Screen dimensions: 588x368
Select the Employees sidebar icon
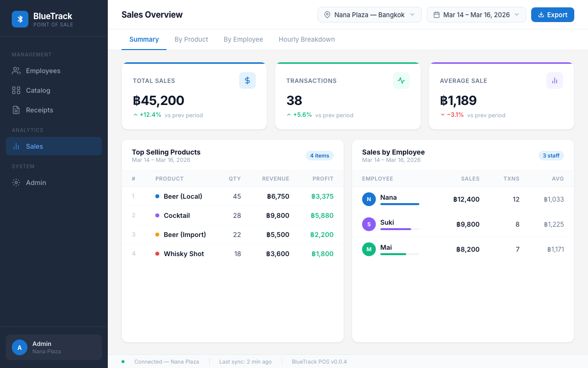[16, 71]
